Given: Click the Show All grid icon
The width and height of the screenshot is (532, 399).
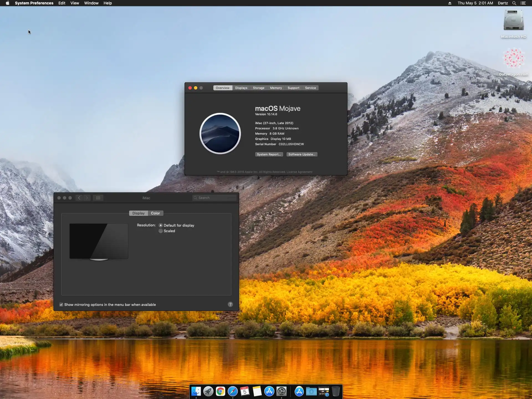Looking at the screenshot, I should click(98, 198).
